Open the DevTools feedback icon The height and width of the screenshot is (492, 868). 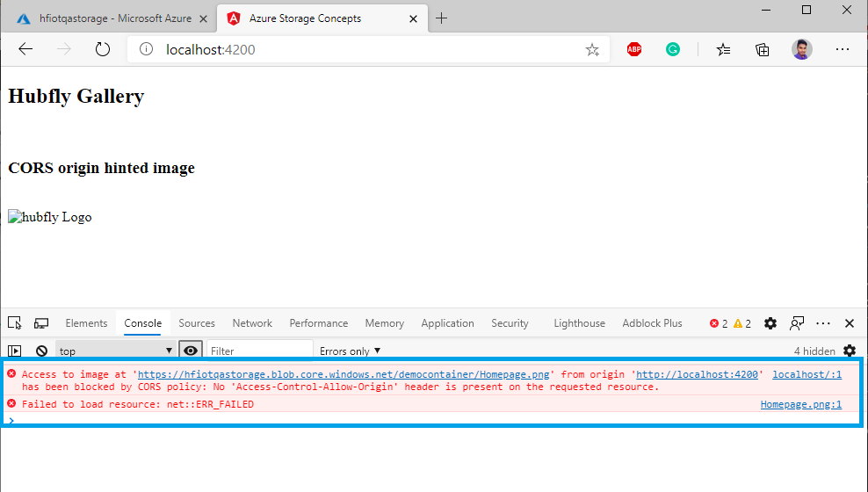tap(797, 323)
